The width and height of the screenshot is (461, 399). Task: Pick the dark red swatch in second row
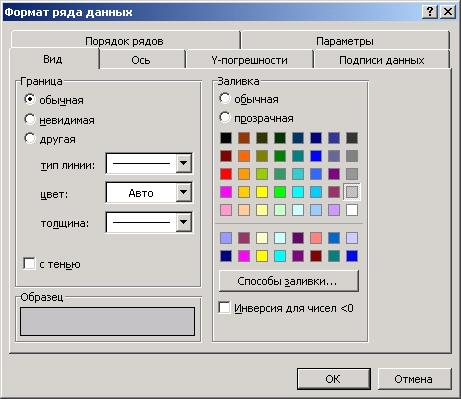click(x=226, y=156)
